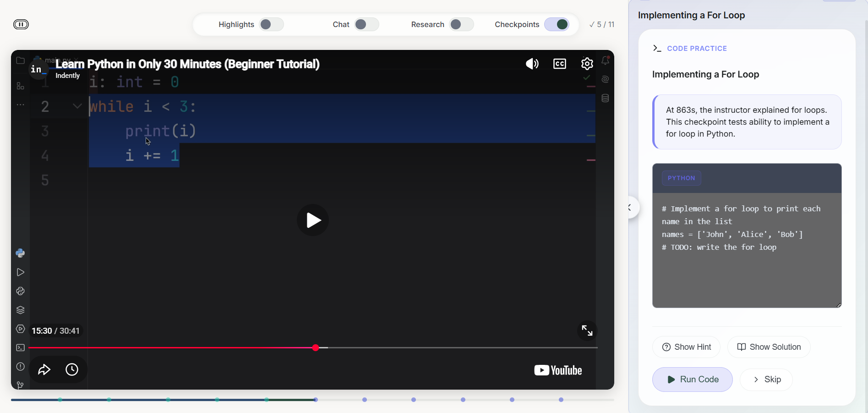Click the share arrow icon

pos(44,369)
